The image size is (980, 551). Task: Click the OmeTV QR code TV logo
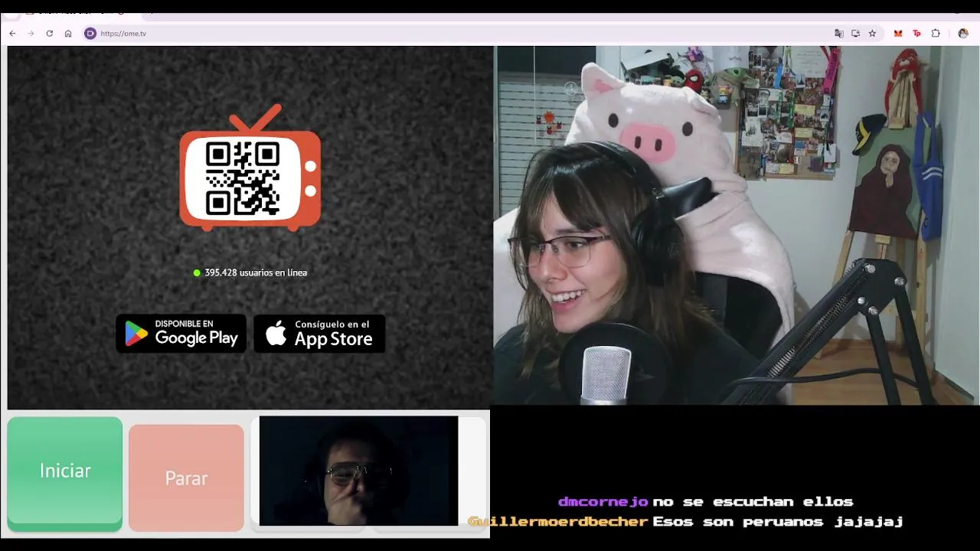click(250, 168)
